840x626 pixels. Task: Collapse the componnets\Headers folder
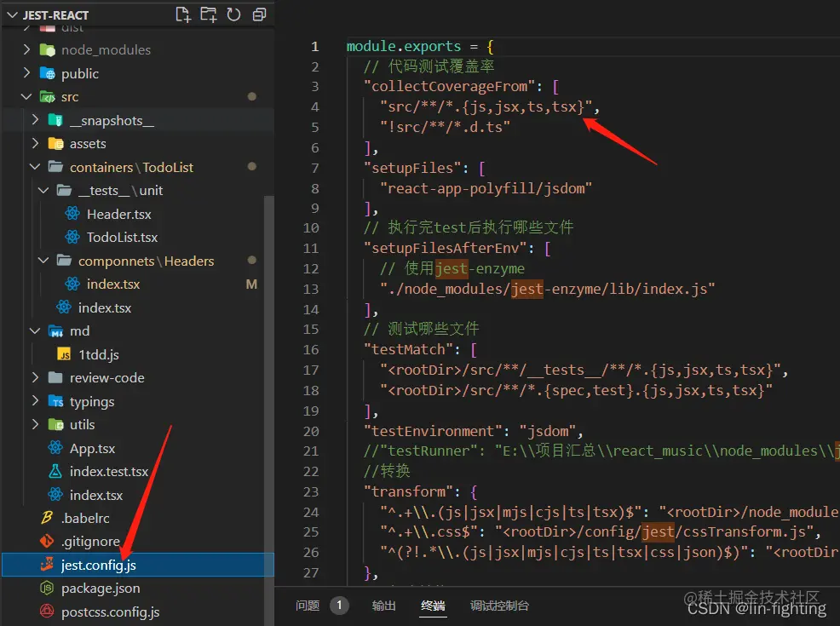tap(43, 261)
